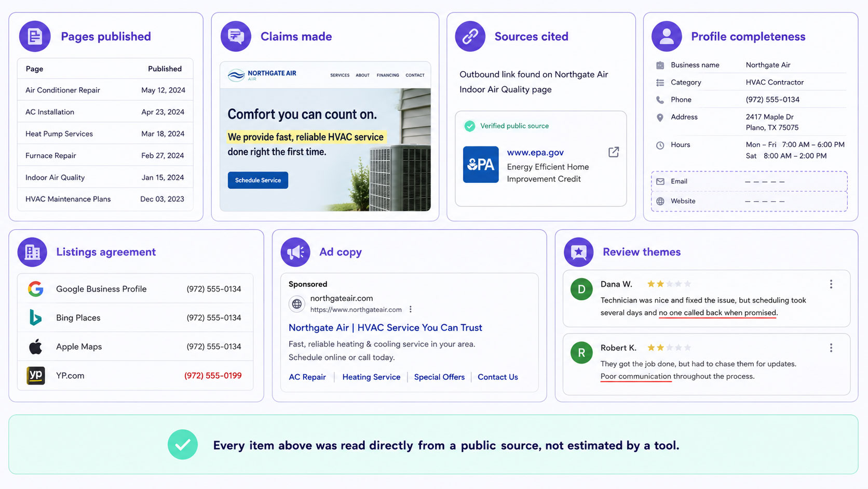Image resolution: width=868 pixels, height=489 pixels.
Task: Click the Claims made chat bubble icon
Action: [x=236, y=36]
